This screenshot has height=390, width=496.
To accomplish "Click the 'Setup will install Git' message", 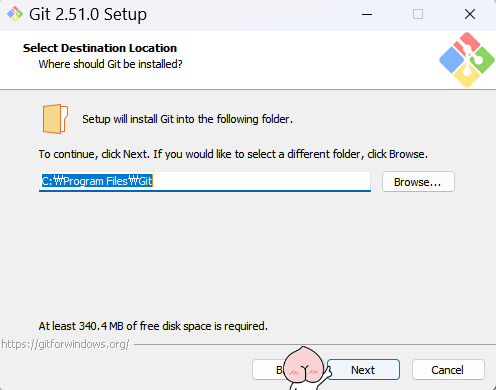I will [187, 119].
